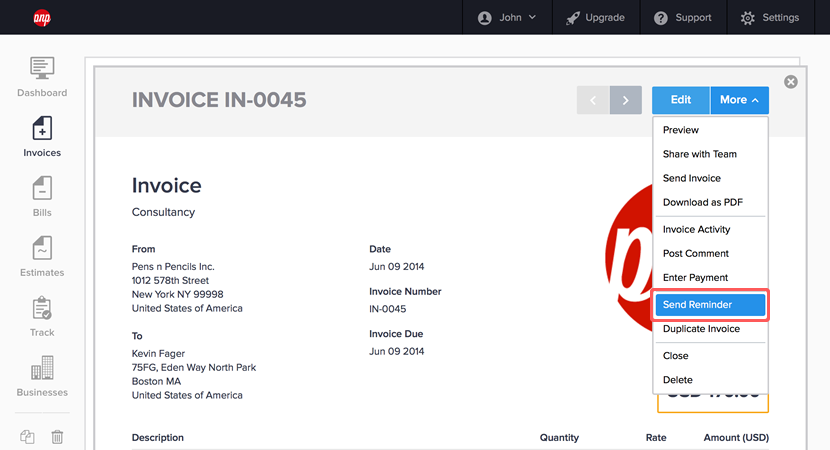Click the Upgrade rocket button

[x=596, y=17]
